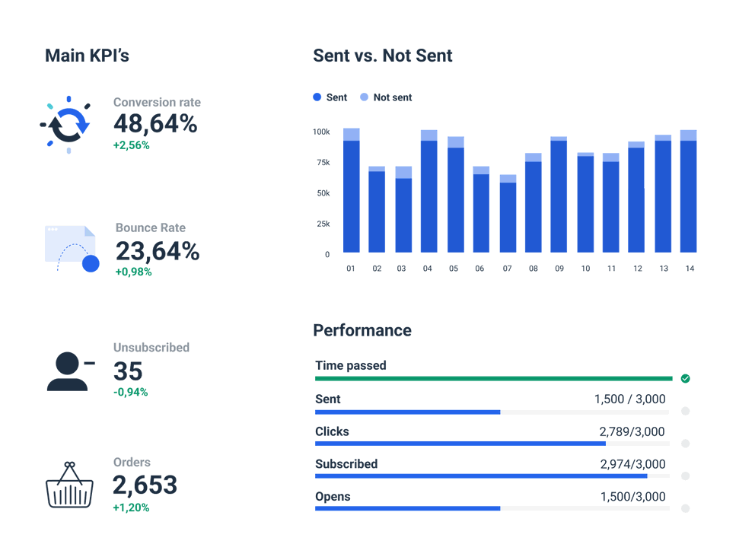Image resolution: width=755 pixels, height=560 pixels.
Task: Click the Unsubscribed person icon
Action: point(67,371)
